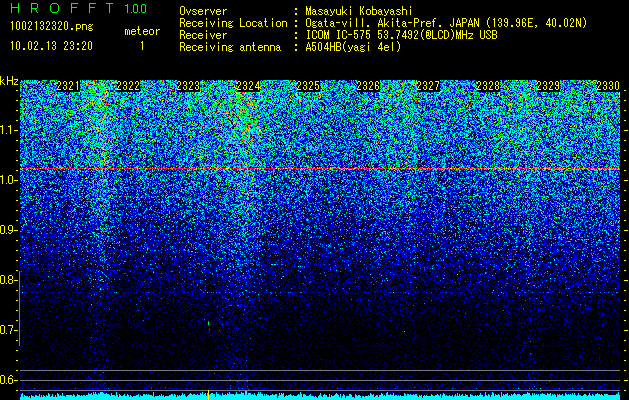The width and height of the screenshot is (629, 400).
Task: Click the green meteor echo dot near 0.7 kHz
Action: coord(209,323)
